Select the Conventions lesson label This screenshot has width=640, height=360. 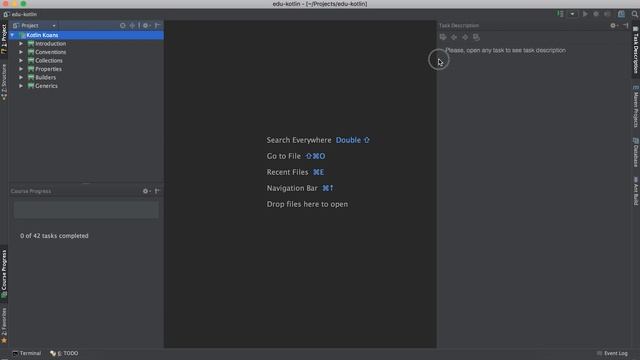[51, 52]
